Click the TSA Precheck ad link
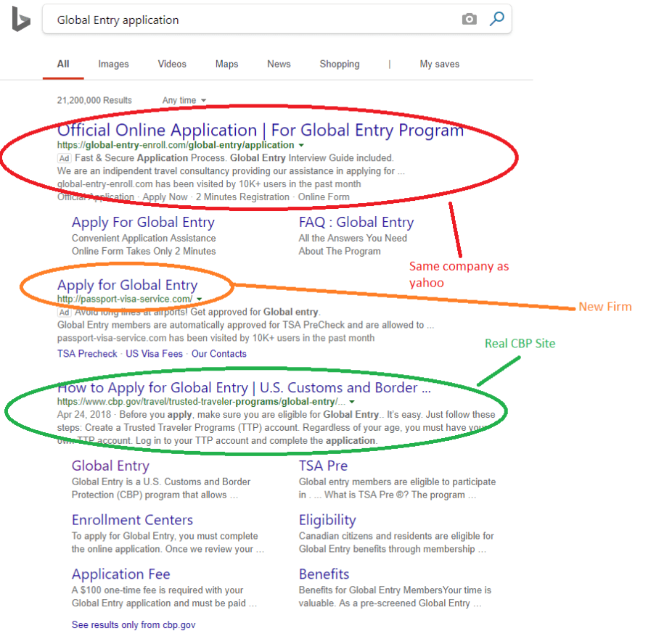The image size is (672, 644). coord(87,354)
